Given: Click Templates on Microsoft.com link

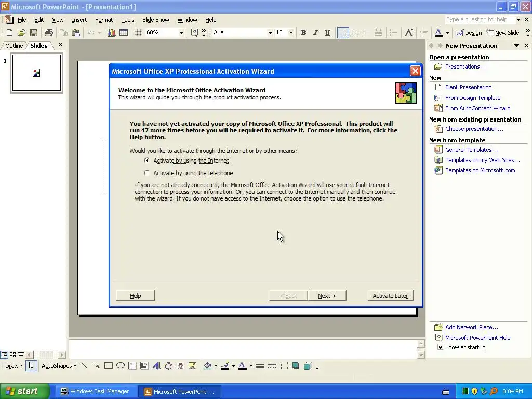Looking at the screenshot, I should coord(480,170).
